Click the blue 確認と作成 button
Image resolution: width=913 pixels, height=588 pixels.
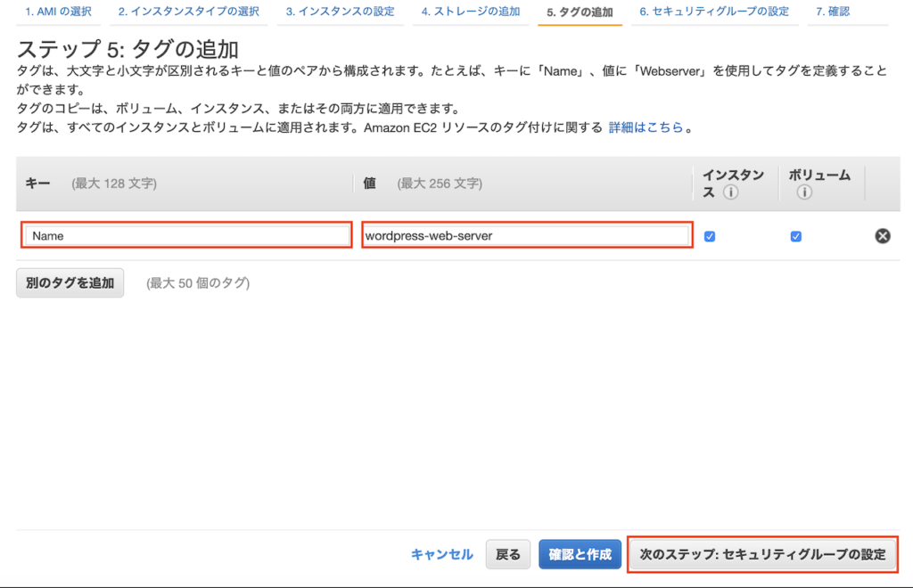click(x=580, y=554)
